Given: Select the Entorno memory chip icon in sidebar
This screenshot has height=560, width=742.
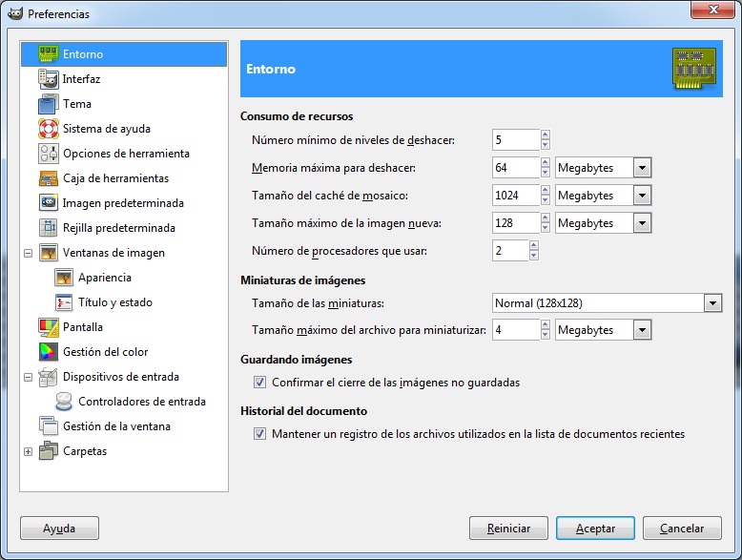Looking at the screenshot, I should [49, 54].
